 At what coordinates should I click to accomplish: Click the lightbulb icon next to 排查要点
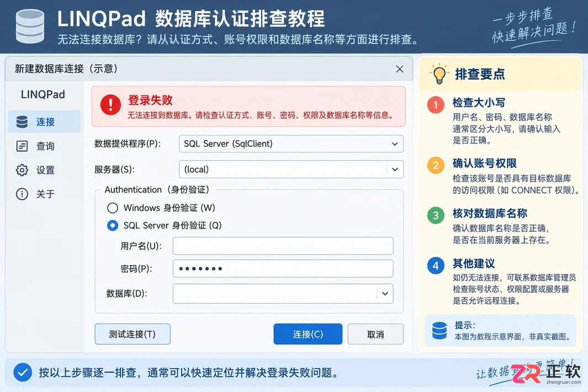click(439, 73)
